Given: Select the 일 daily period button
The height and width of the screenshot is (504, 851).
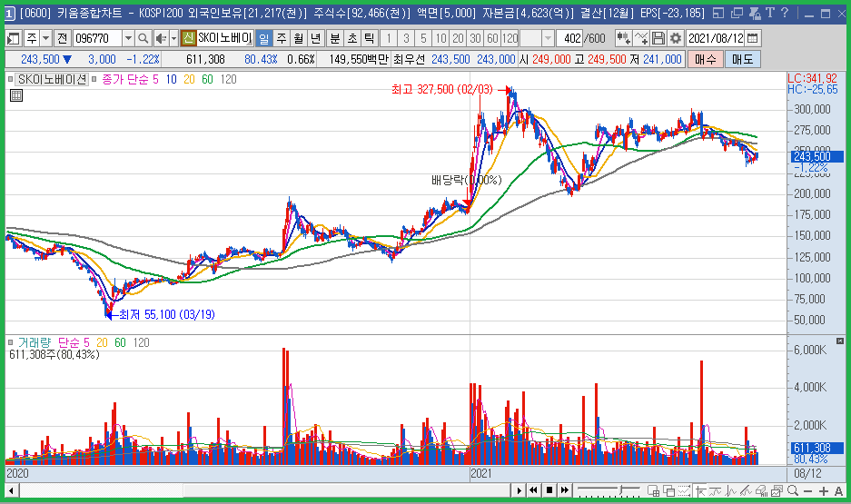Looking at the screenshot, I should (263, 38).
